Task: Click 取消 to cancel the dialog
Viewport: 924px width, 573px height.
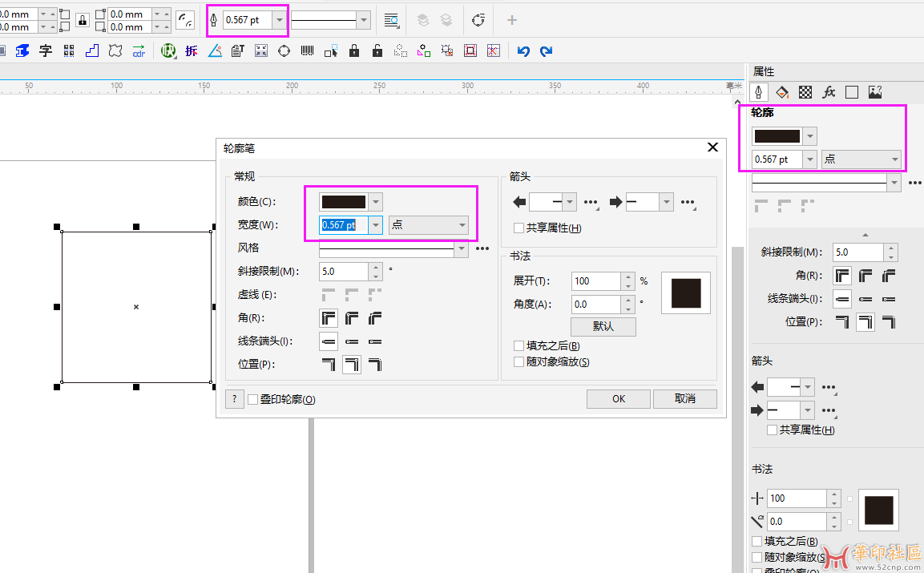Action: pyautogui.click(x=684, y=399)
